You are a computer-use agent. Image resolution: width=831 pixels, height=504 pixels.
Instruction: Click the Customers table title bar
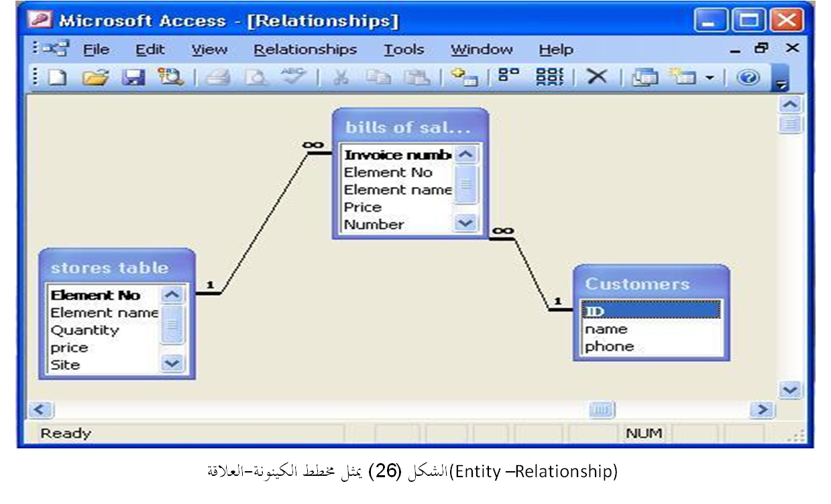tap(651, 283)
